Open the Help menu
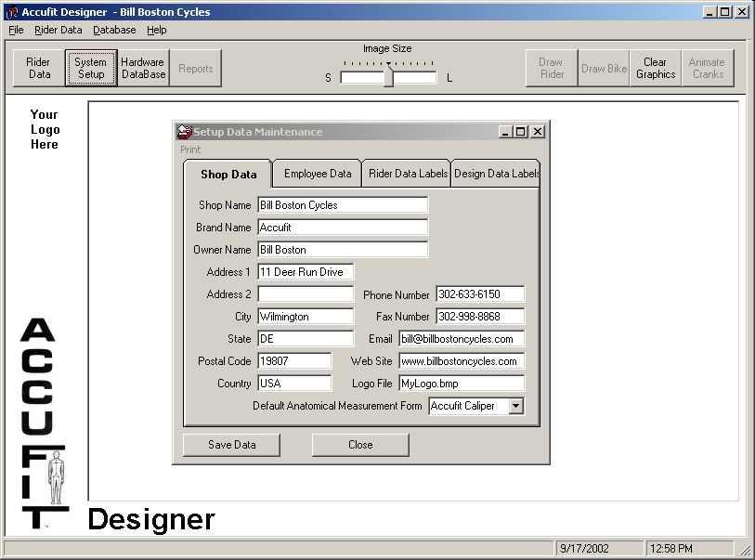 click(x=157, y=30)
